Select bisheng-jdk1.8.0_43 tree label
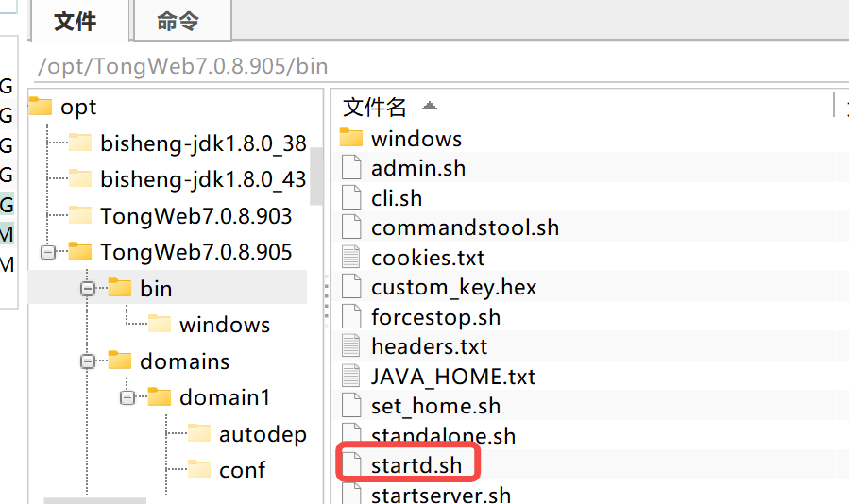The width and height of the screenshot is (849, 504). (x=203, y=179)
